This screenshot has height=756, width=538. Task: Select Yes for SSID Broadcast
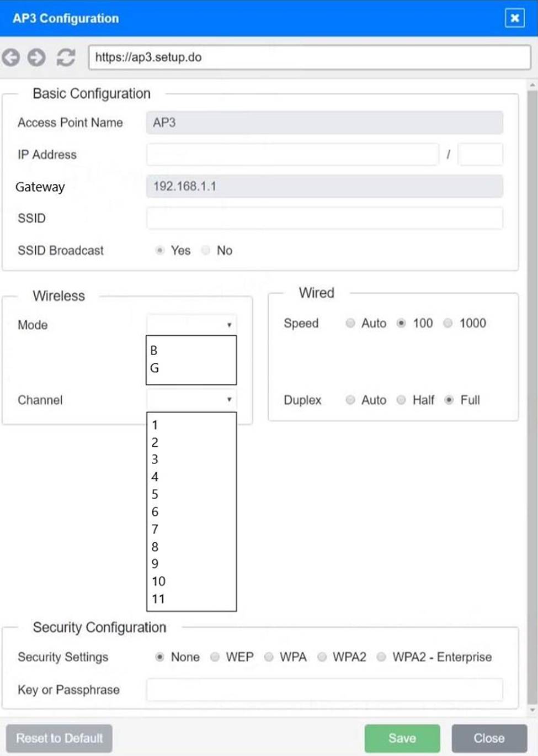[160, 250]
